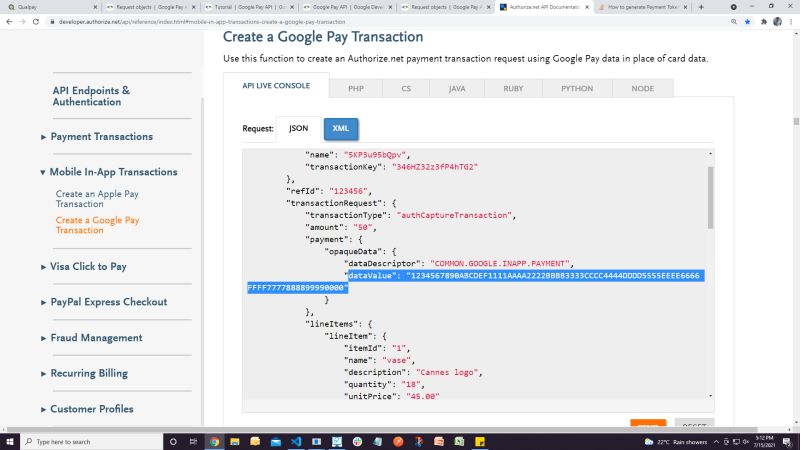Open the notification center icon
This screenshot has height=450, width=800.
pyautogui.click(x=787, y=442)
